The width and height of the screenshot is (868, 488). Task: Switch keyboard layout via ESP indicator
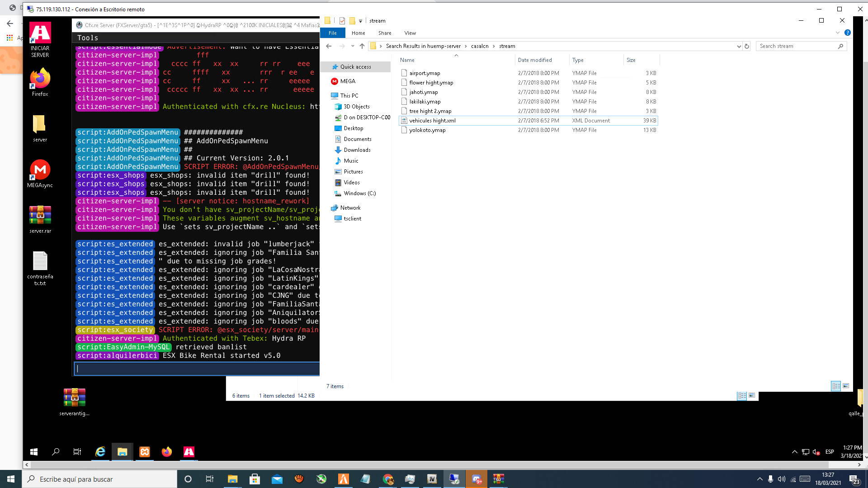click(x=830, y=452)
